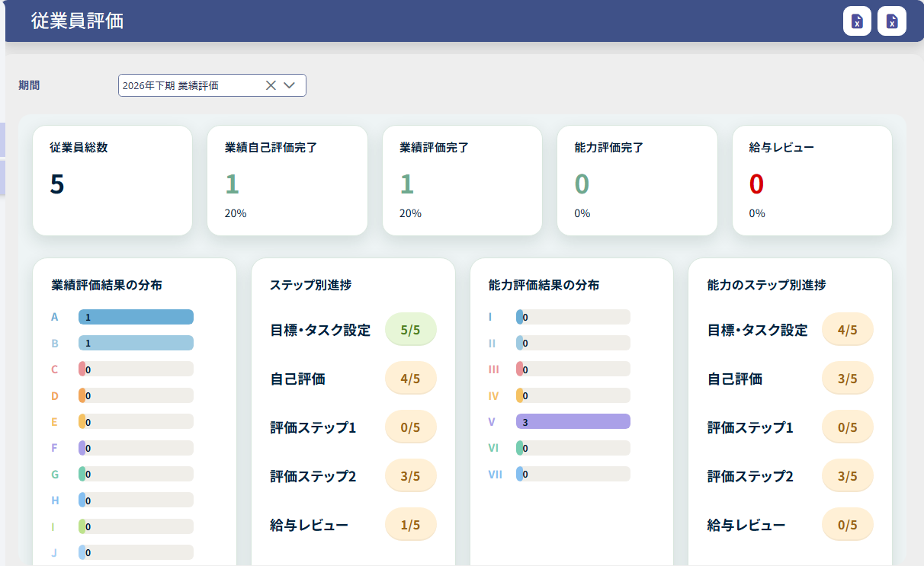The height and width of the screenshot is (566, 924).
Task: Click 1/5 badge for 給与レビュー in ステップ別進捗
Action: tap(411, 525)
